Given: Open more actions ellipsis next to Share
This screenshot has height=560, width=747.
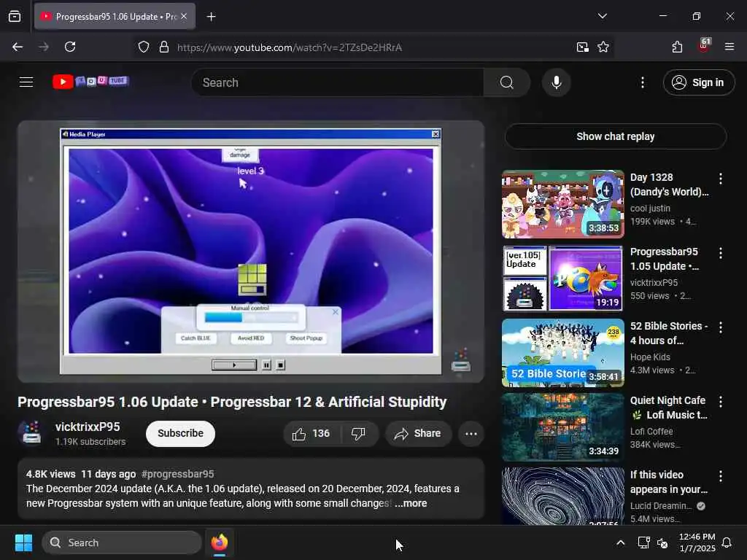Looking at the screenshot, I should (471, 433).
